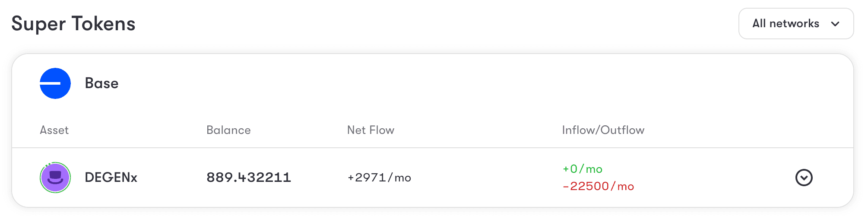Screen dimensions: 868x216
Task: Expand the DEGENx row with the circled chevron
Action: 804,178
